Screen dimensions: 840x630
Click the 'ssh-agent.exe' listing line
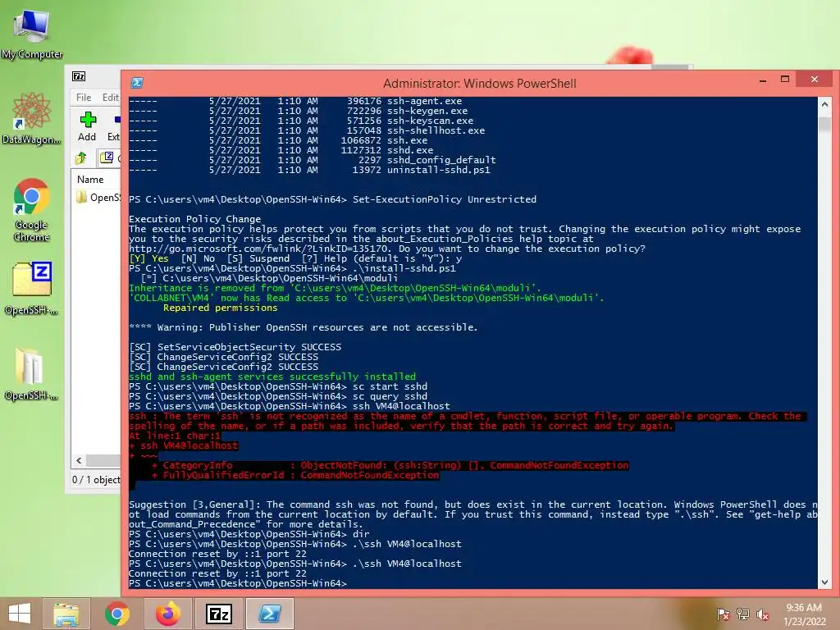(295, 101)
